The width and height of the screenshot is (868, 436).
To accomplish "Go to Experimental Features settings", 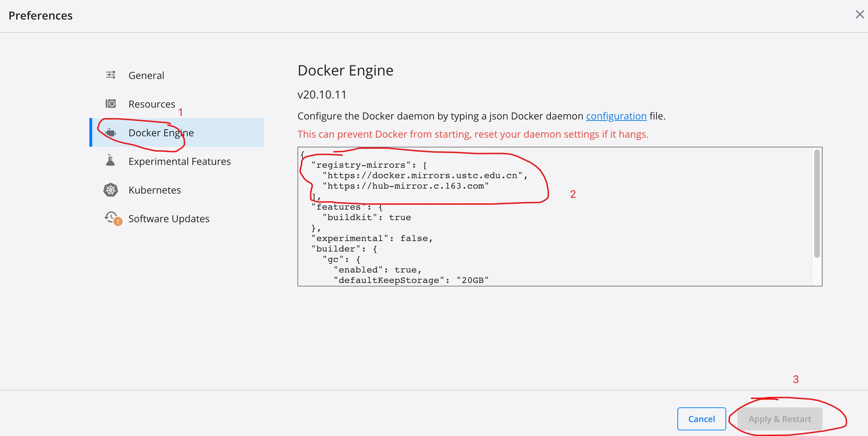I will click(179, 161).
